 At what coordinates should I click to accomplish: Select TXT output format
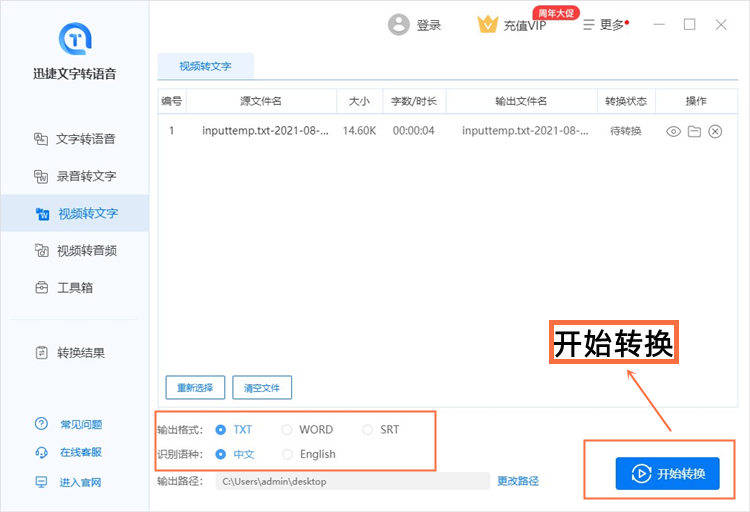coord(221,430)
